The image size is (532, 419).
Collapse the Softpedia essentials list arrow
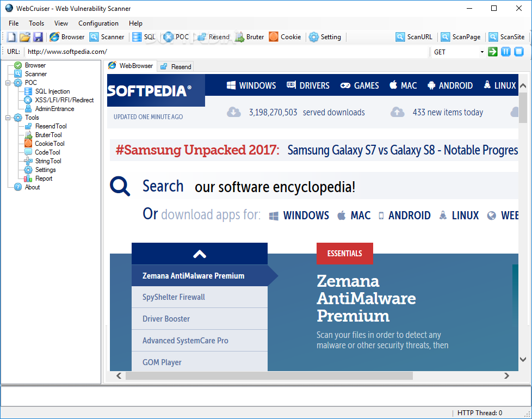pos(200,254)
